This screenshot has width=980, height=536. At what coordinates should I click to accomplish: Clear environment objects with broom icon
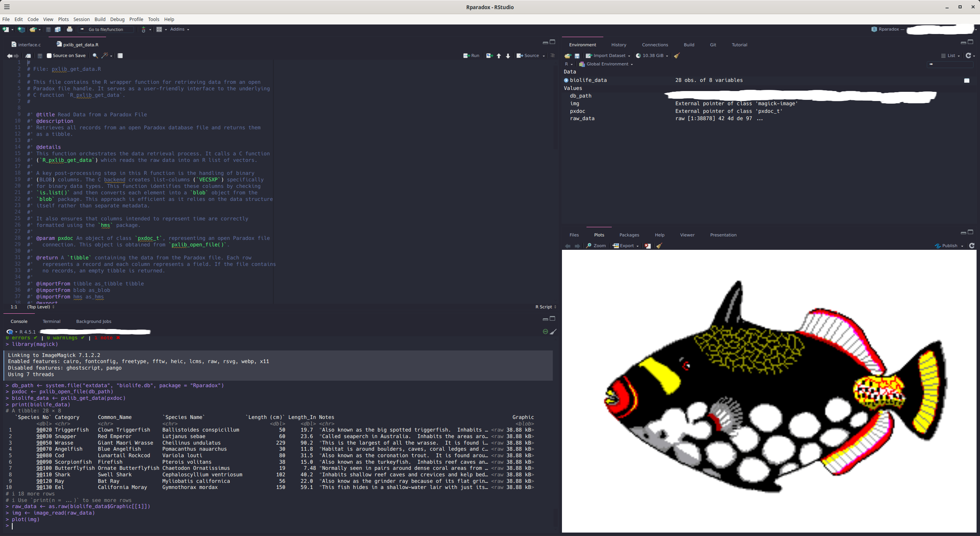677,56
